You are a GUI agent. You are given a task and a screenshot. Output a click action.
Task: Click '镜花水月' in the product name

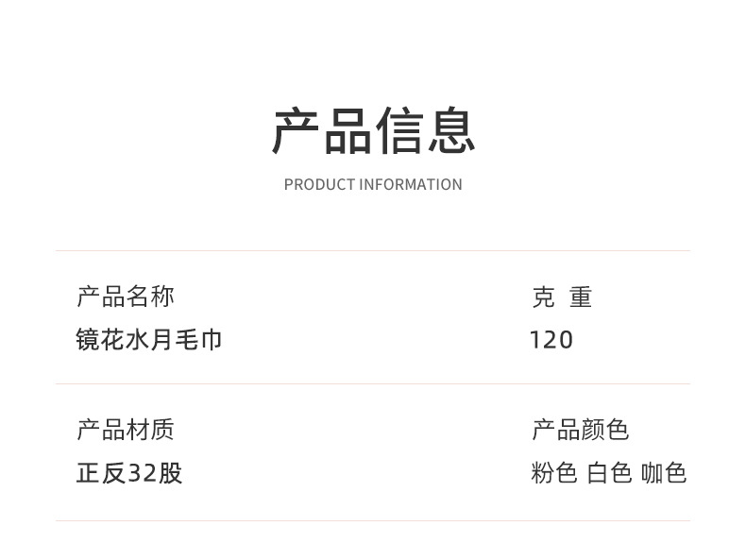[125, 340]
